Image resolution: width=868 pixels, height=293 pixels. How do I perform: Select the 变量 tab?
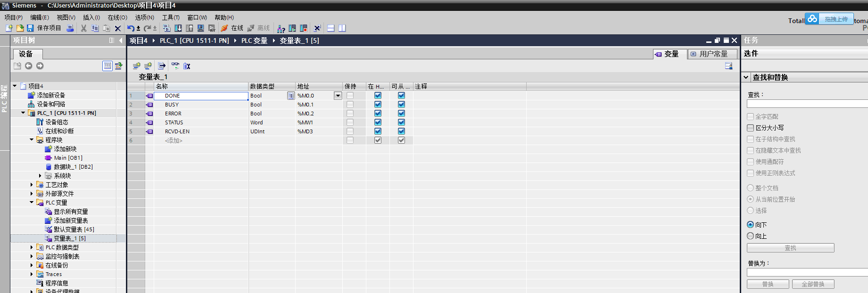pyautogui.click(x=670, y=54)
